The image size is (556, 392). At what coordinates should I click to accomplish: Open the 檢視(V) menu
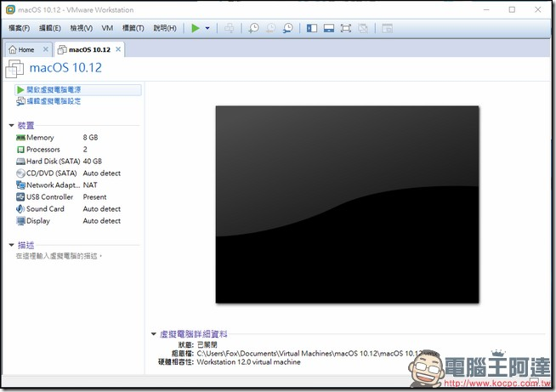point(82,28)
